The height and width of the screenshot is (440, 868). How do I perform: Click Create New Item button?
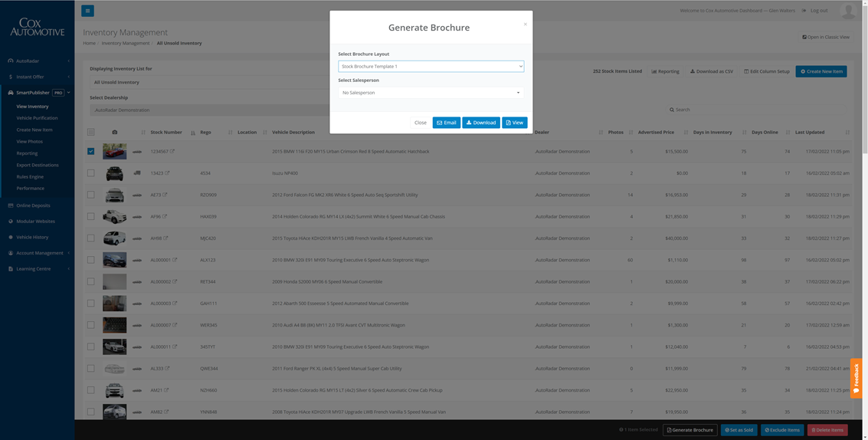tap(821, 71)
